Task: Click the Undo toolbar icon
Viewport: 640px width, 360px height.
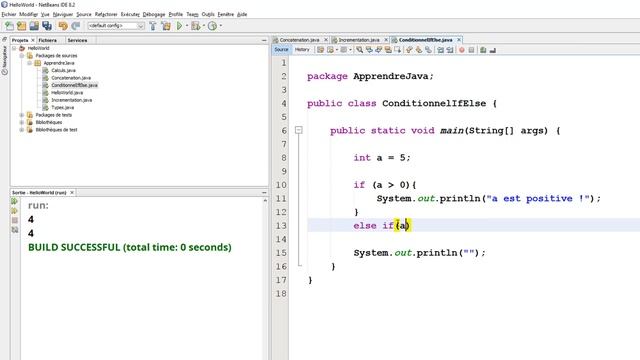Action: point(63,26)
